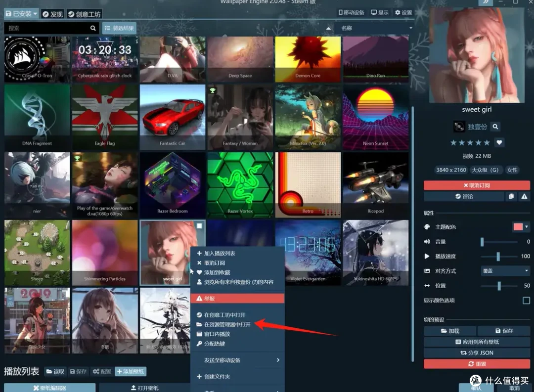Select Neon Sunset wallpaper thumbnail
This screenshot has width=534, height=392.
(376, 117)
